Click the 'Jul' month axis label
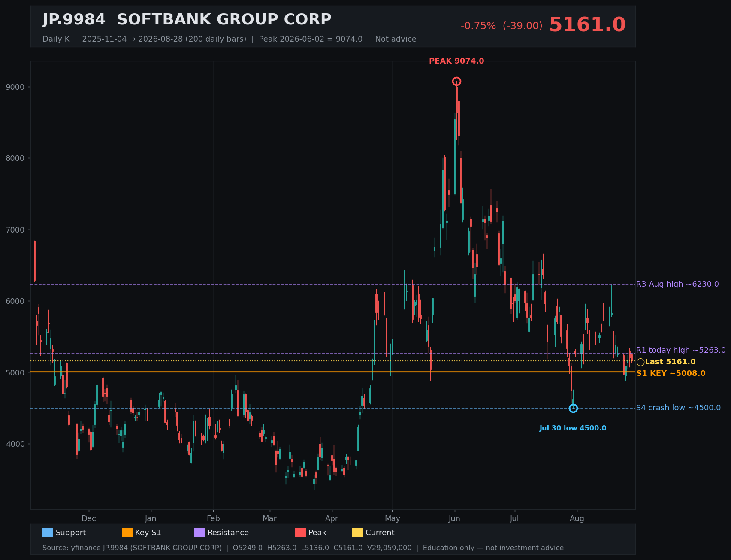731x560 pixels. pyautogui.click(x=514, y=518)
